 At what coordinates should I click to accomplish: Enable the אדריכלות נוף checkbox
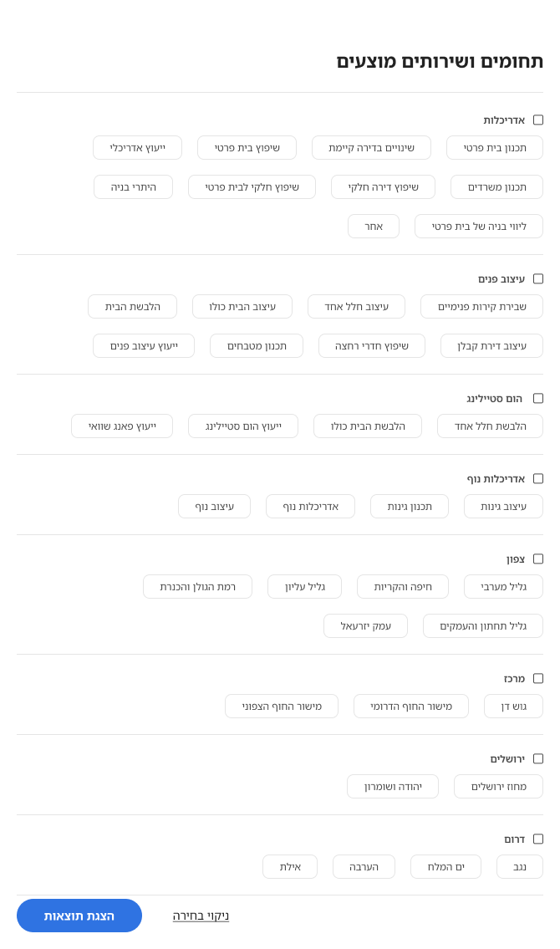point(538,479)
